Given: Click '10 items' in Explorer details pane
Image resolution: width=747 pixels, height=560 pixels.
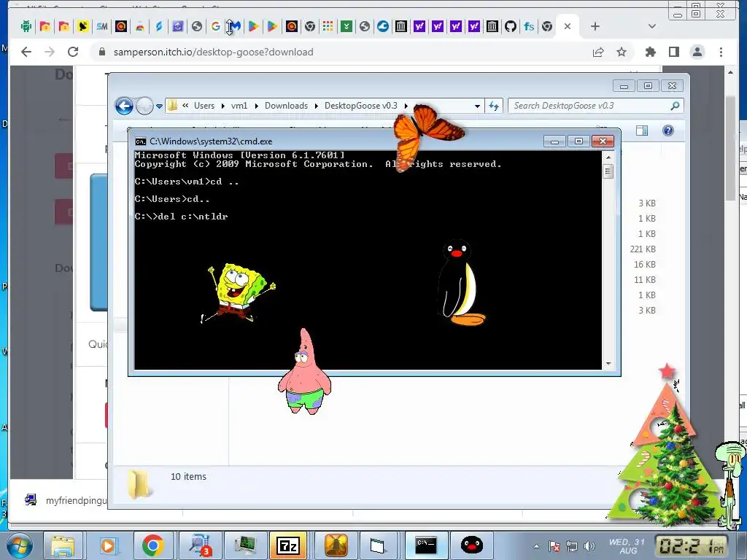Looking at the screenshot, I should coord(188,476).
